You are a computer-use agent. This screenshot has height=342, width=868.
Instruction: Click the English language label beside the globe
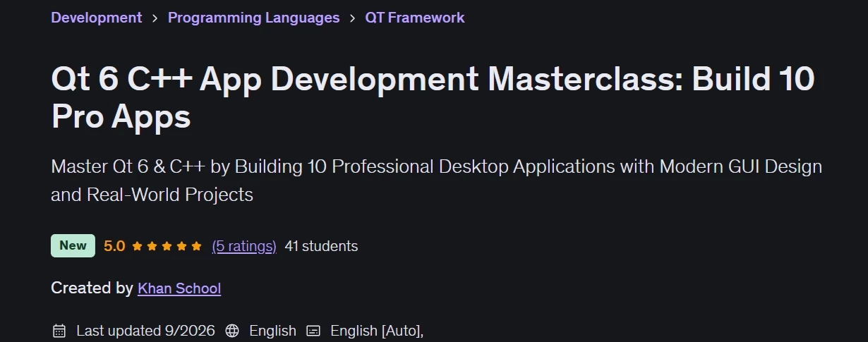[x=273, y=331]
